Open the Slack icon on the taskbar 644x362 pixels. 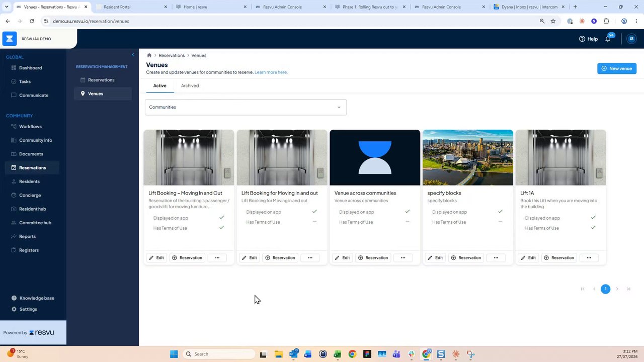pyautogui.click(x=412, y=354)
